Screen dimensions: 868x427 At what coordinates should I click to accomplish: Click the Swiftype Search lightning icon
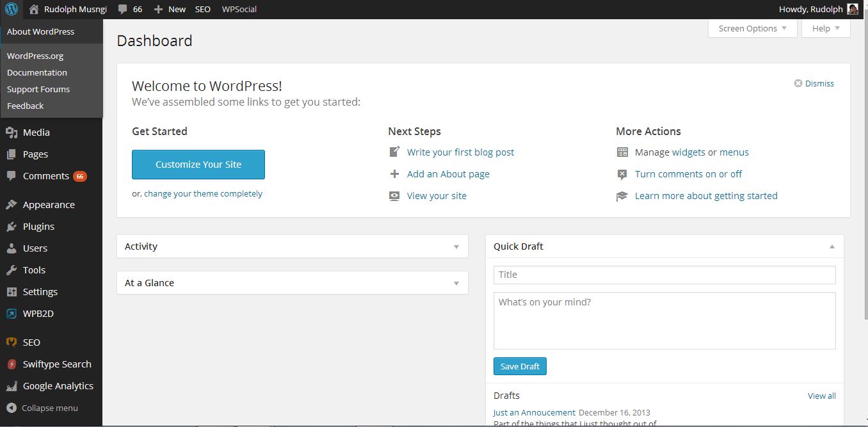point(12,364)
